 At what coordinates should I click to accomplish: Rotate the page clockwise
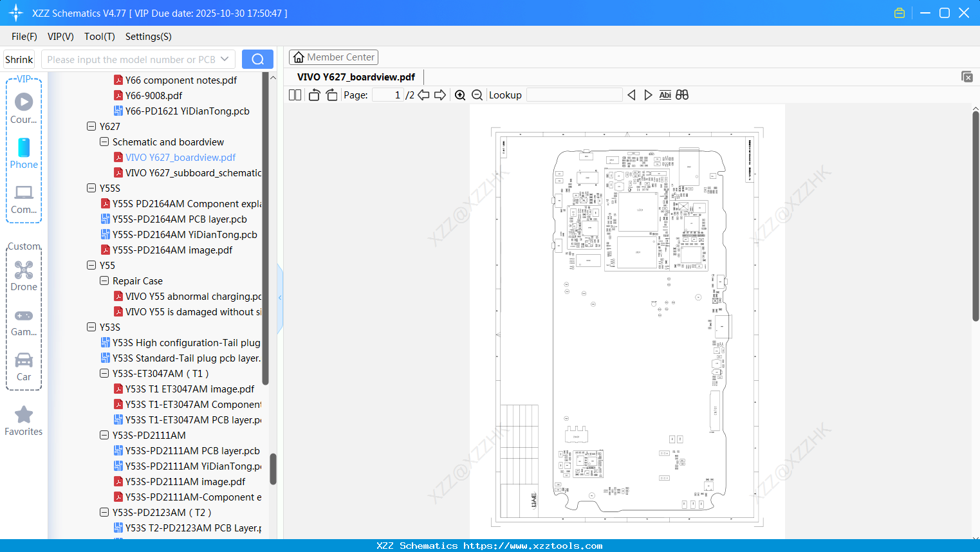pos(331,95)
